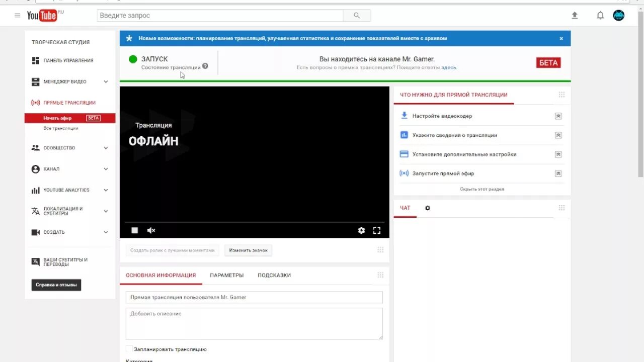
Task: Open chat settings gear
Action: (x=428, y=208)
